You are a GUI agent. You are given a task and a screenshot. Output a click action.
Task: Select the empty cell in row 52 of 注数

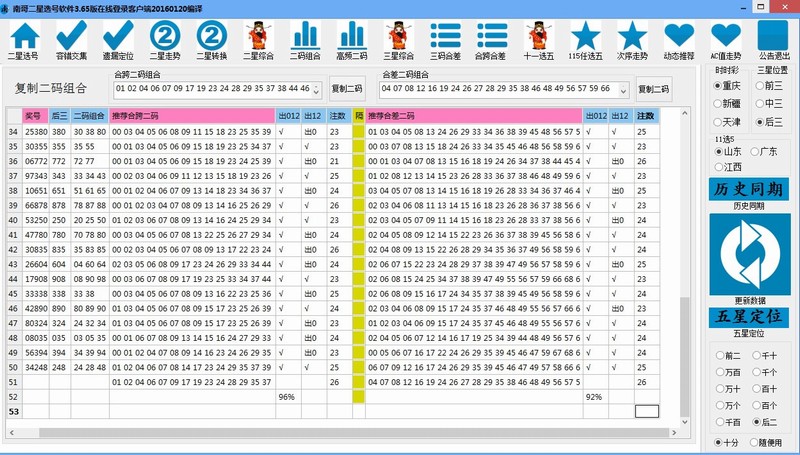tap(647, 396)
